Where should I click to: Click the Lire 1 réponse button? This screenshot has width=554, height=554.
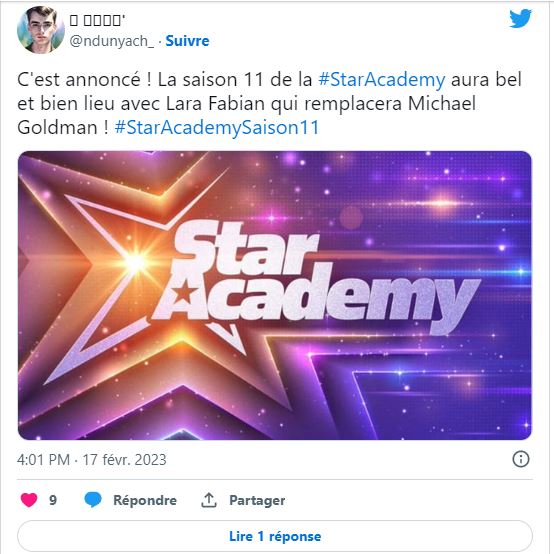[x=275, y=536]
